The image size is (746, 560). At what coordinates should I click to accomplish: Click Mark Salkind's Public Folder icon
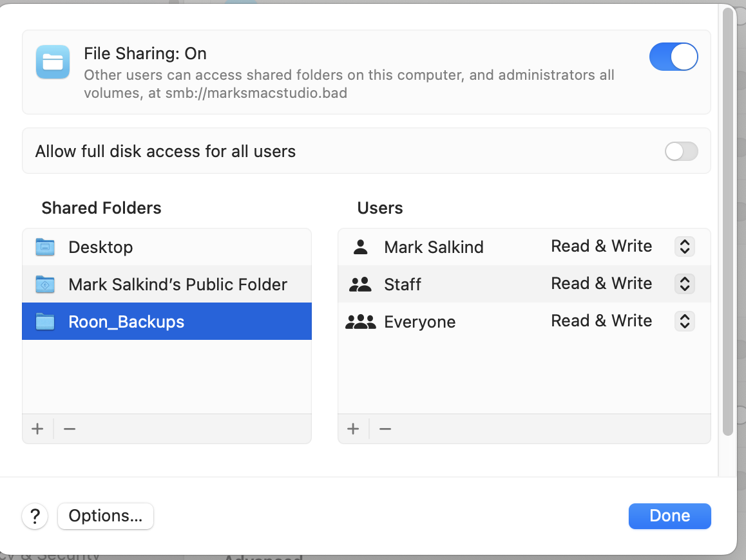pos(45,284)
